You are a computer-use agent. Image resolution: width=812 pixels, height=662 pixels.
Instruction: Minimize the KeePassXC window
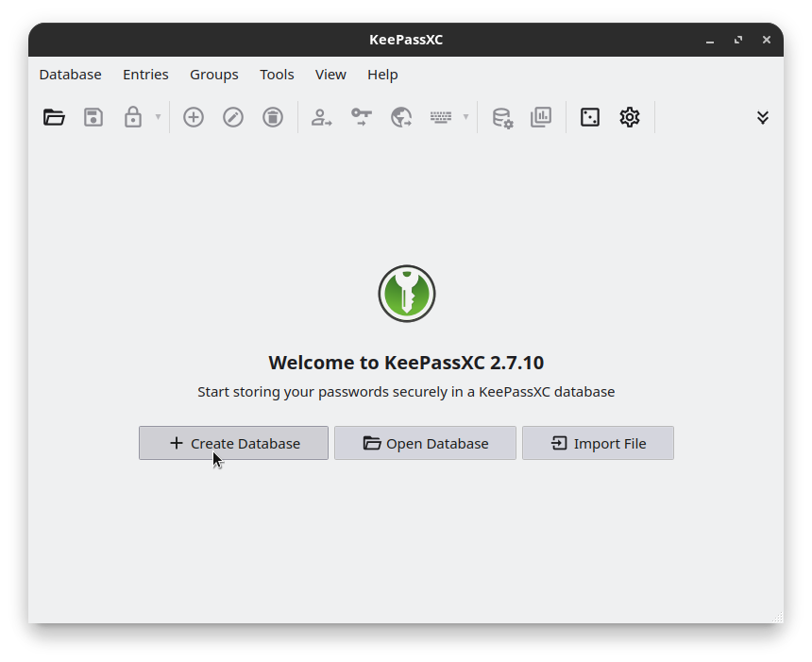pyautogui.click(x=710, y=40)
